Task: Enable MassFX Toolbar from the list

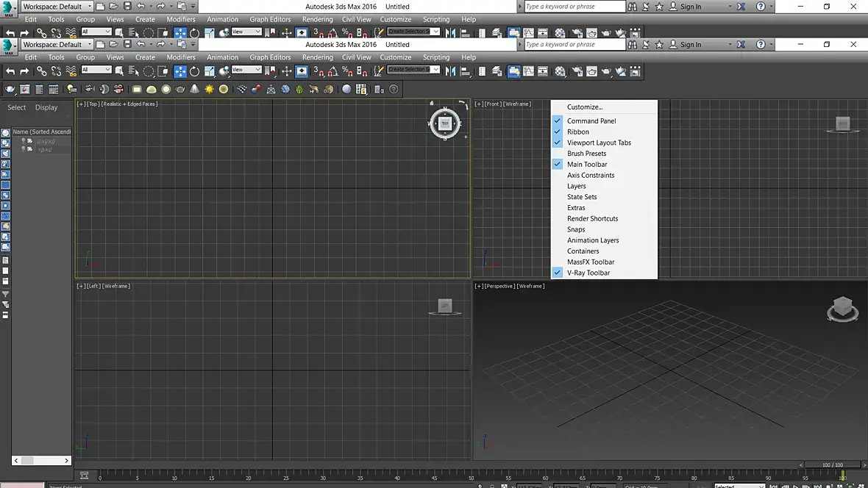Action: point(590,262)
